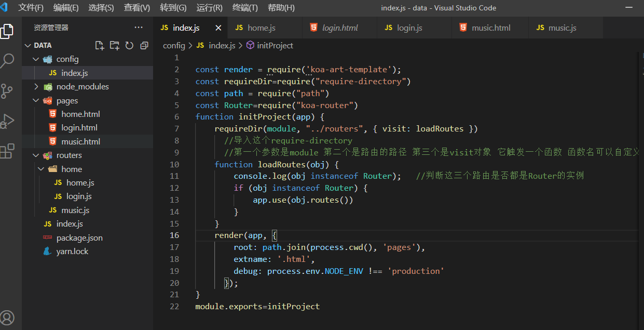Collapse all folders in explorer

coord(144,45)
